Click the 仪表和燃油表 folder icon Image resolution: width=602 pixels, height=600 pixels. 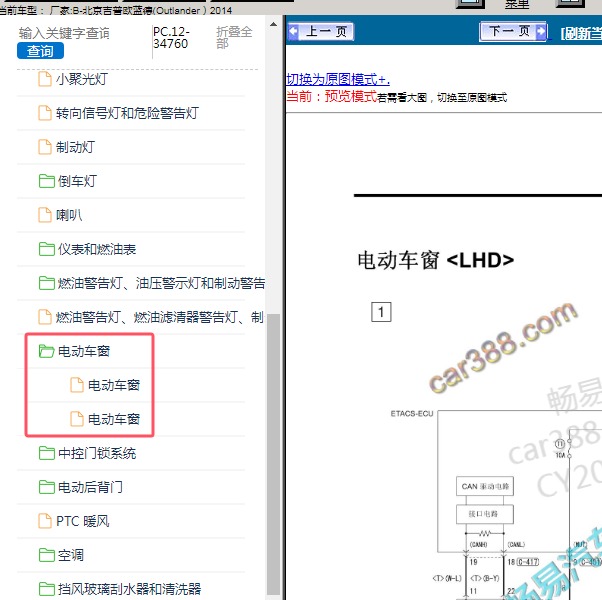(46, 249)
